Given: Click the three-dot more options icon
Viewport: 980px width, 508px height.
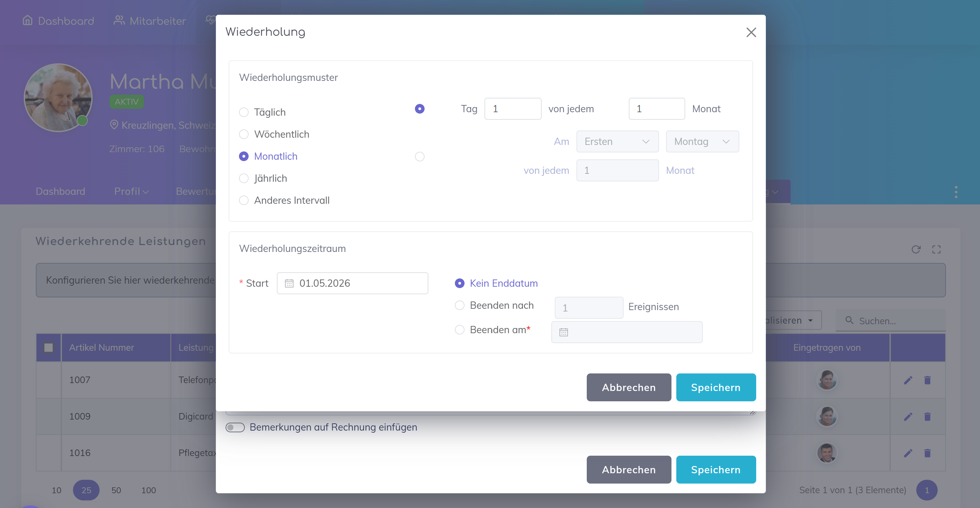Looking at the screenshot, I should [956, 192].
